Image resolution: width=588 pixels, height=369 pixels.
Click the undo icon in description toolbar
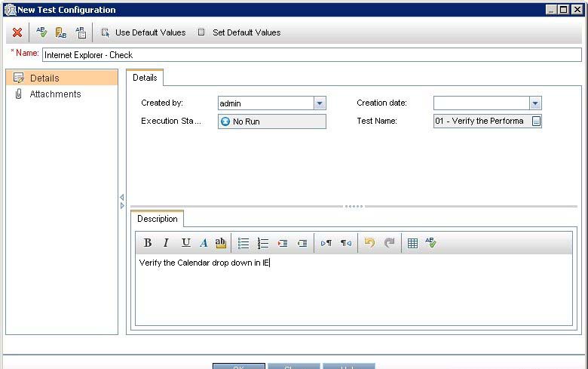pos(369,243)
